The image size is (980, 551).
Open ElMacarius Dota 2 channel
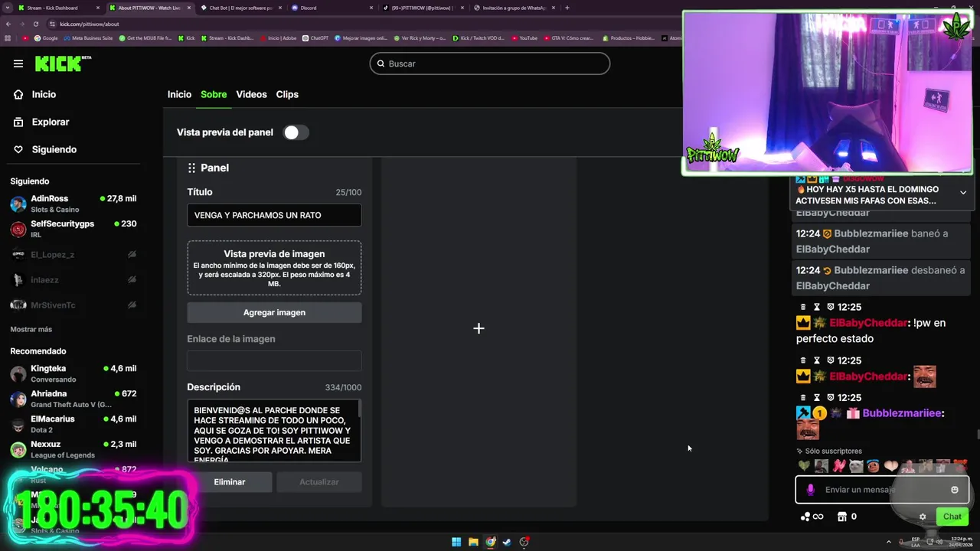pyautogui.click(x=73, y=424)
